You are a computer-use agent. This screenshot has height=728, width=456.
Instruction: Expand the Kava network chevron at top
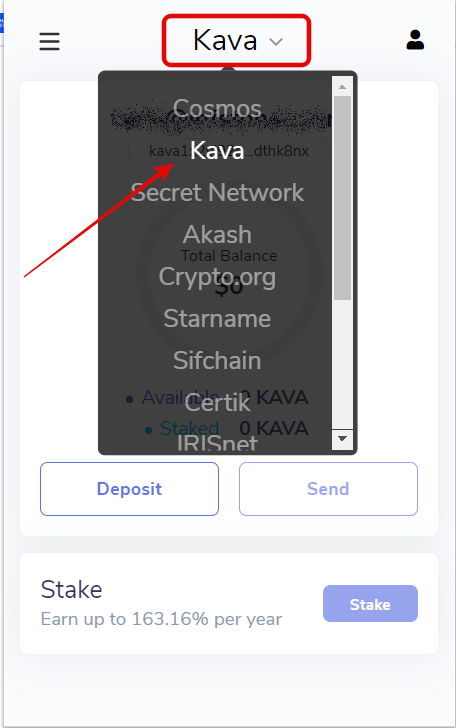pos(276,42)
